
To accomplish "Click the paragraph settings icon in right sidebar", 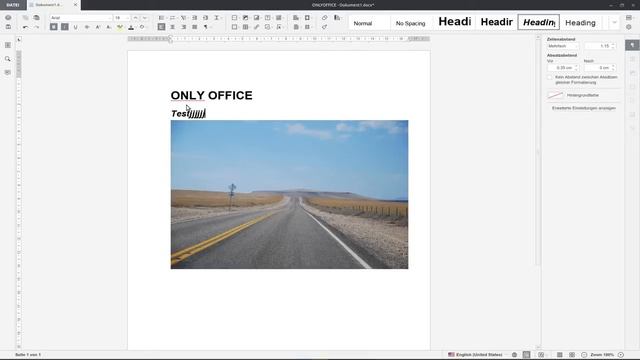I will 632,45.
